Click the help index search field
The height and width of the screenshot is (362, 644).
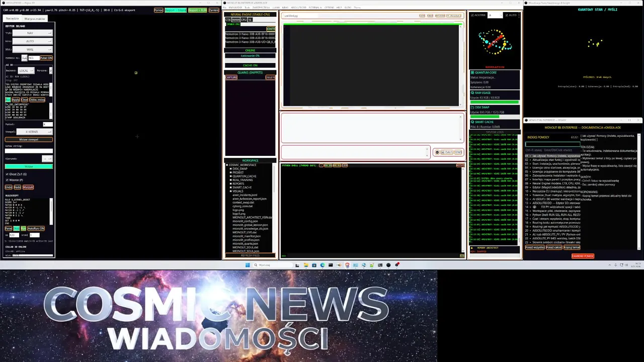pos(551,144)
